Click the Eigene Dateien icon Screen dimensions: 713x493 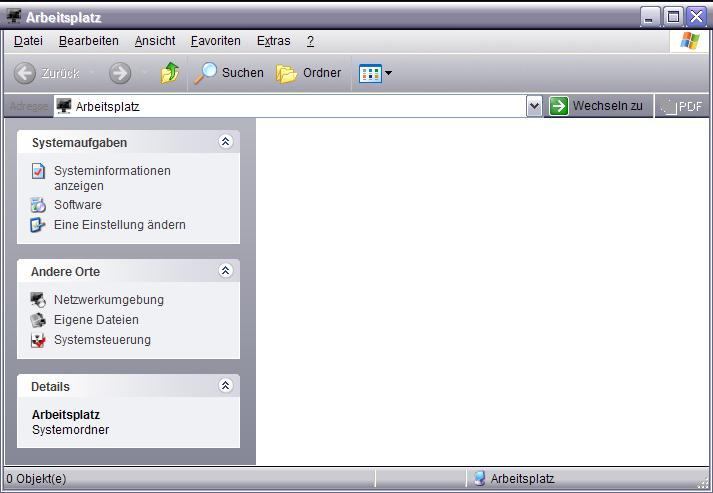(x=38, y=320)
